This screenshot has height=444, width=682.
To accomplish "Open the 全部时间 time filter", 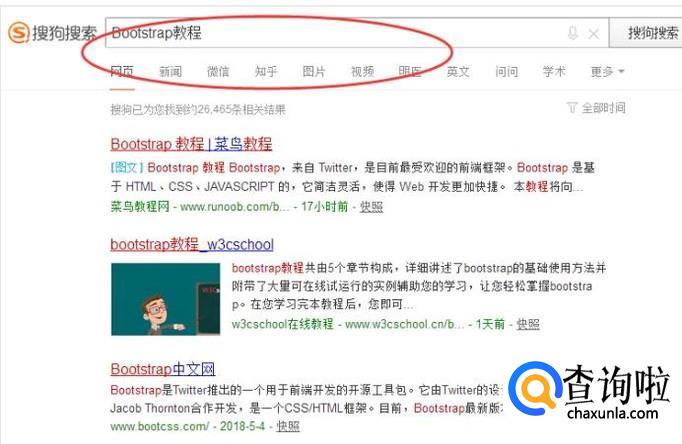I will [597, 107].
